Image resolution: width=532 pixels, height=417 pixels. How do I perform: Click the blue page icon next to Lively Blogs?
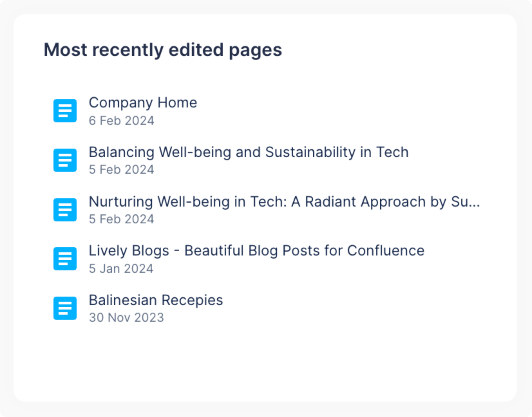click(x=65, y=259)
